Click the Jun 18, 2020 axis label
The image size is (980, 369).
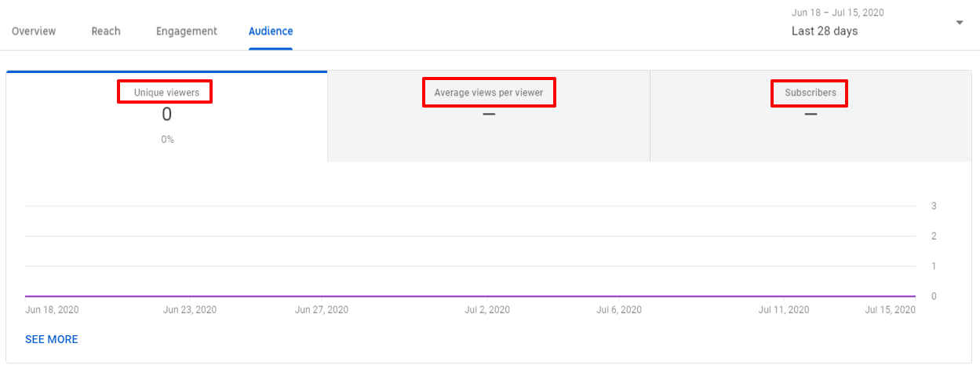[52, 310]
